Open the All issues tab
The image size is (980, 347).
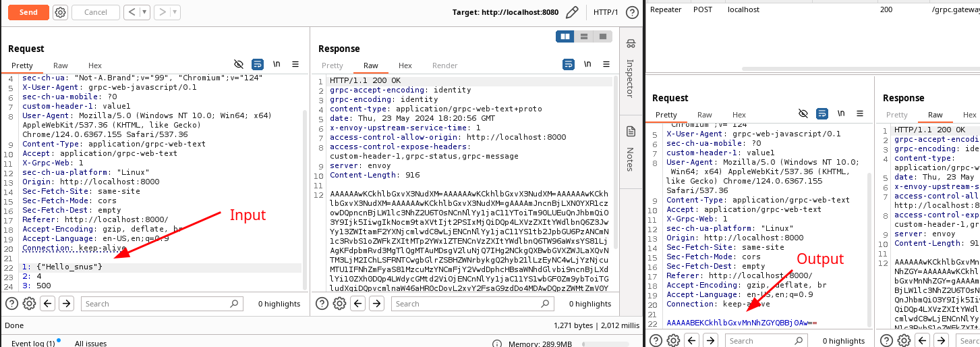click(90, 343)
